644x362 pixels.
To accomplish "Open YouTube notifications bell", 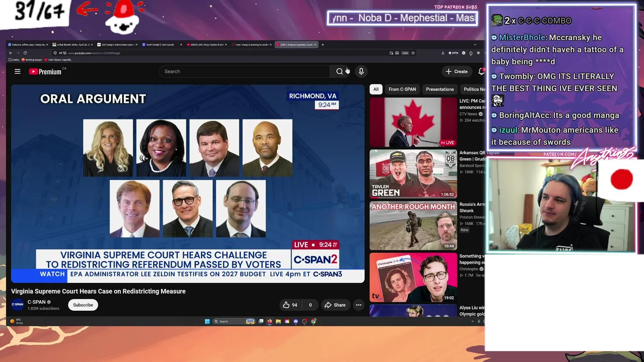I will click(x=481, y=71).
